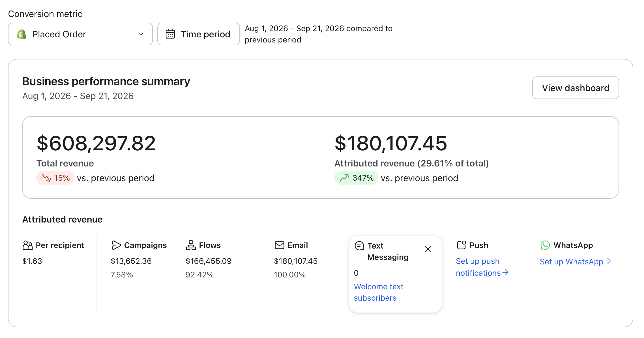The height and width of the screenshot is (338, 644).
Task: Click the Conversion metric label
Action: click(45, 14)
